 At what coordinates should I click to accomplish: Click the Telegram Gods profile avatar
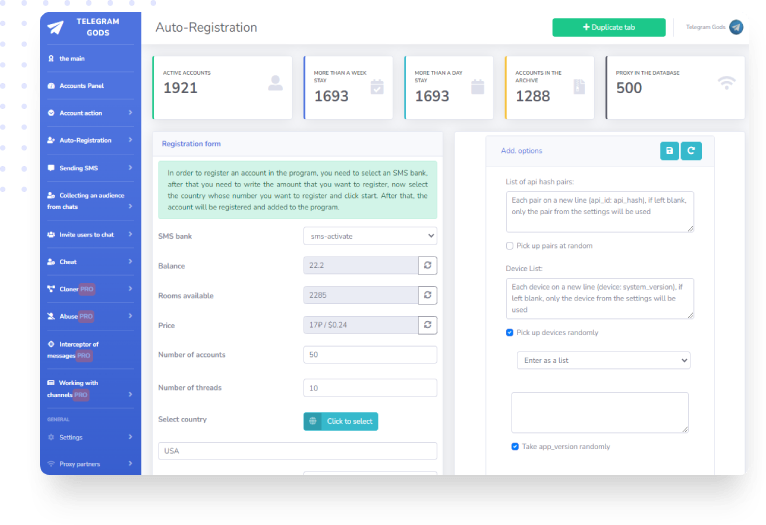[736, 27]
